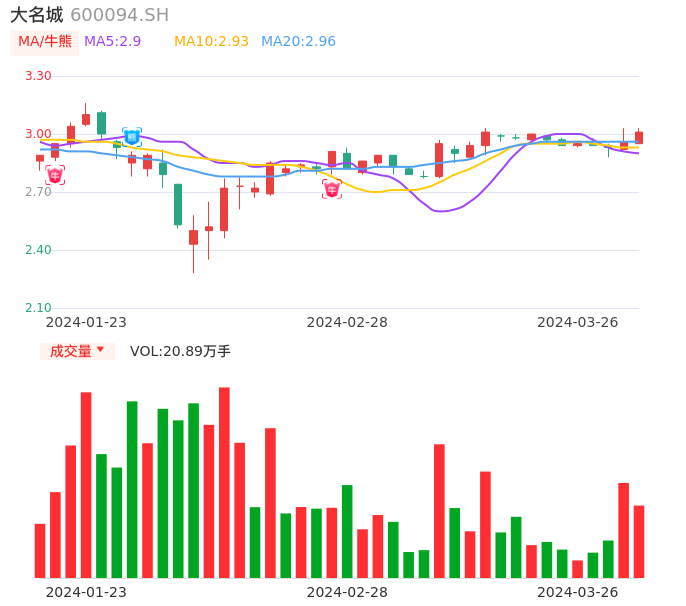Image resolution: width=686 pixels, height=606 pixels.
Task: Click the 2024-03-26 date under volume chart
Action: tap(577, 591)
